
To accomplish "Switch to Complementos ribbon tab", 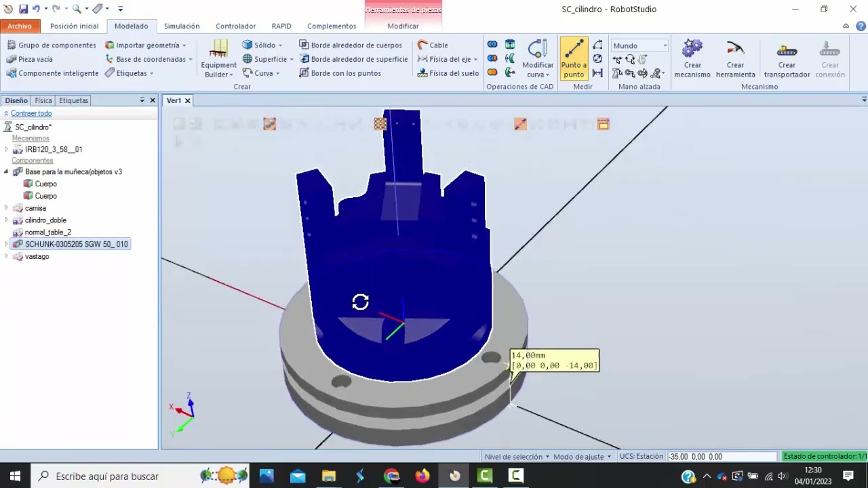I will click(332, 26).
